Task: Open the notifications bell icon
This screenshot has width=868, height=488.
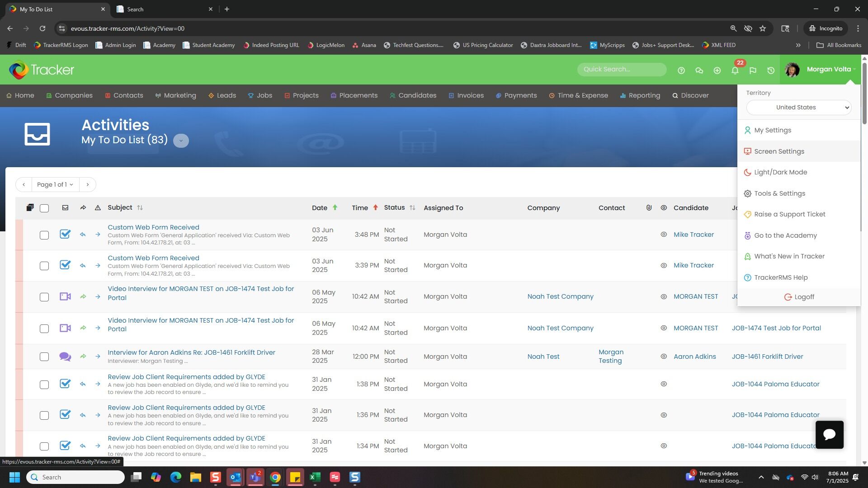Action: 735,70
